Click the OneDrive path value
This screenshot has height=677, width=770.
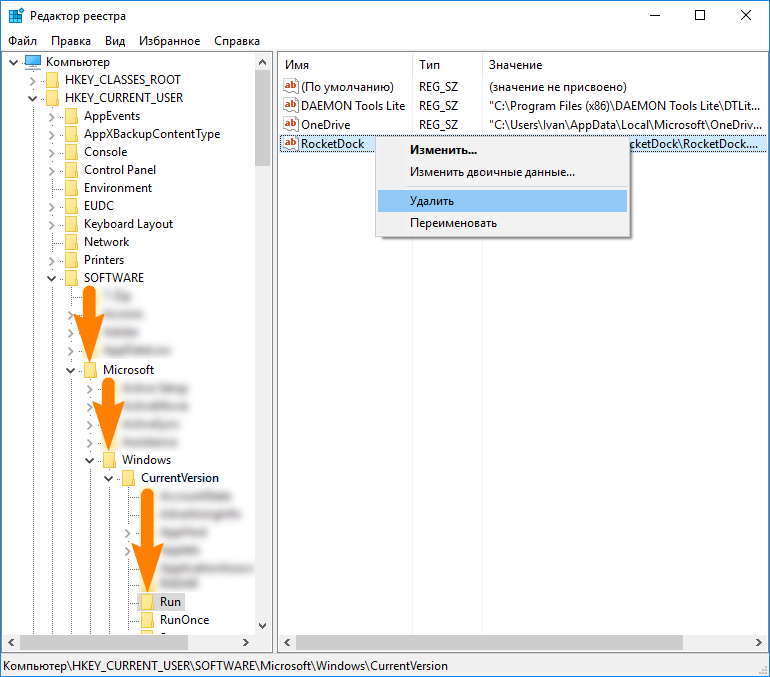[x=625, y=125]
